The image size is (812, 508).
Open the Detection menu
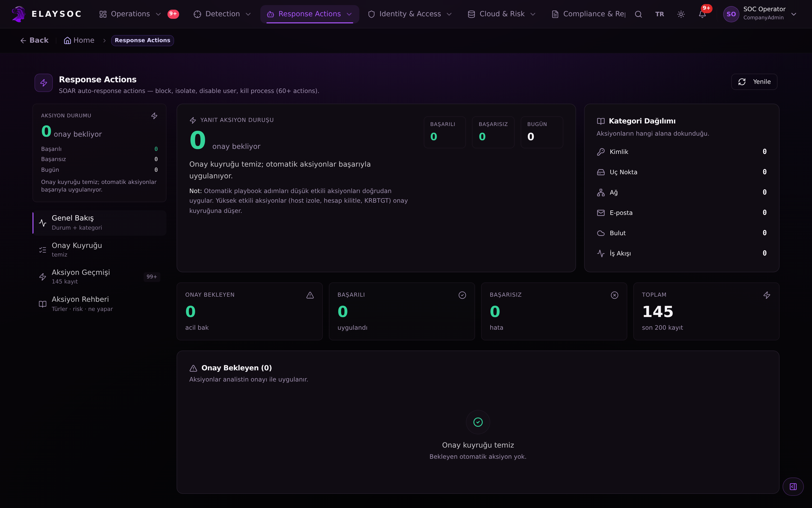click(223, 14)
